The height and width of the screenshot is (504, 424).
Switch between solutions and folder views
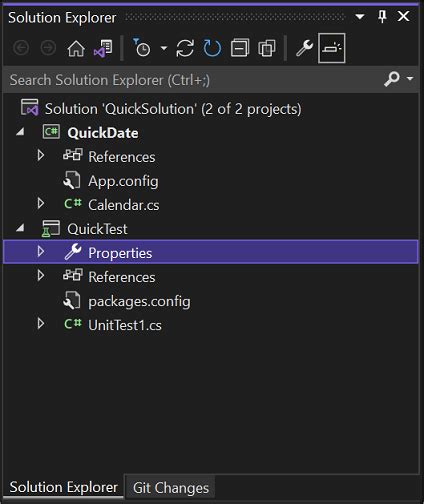103,49
